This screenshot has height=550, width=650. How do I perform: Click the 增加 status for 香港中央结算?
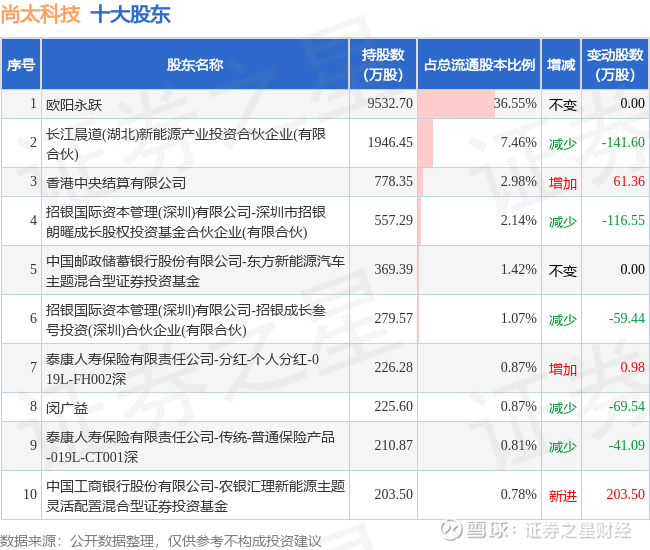click(563, 183)
